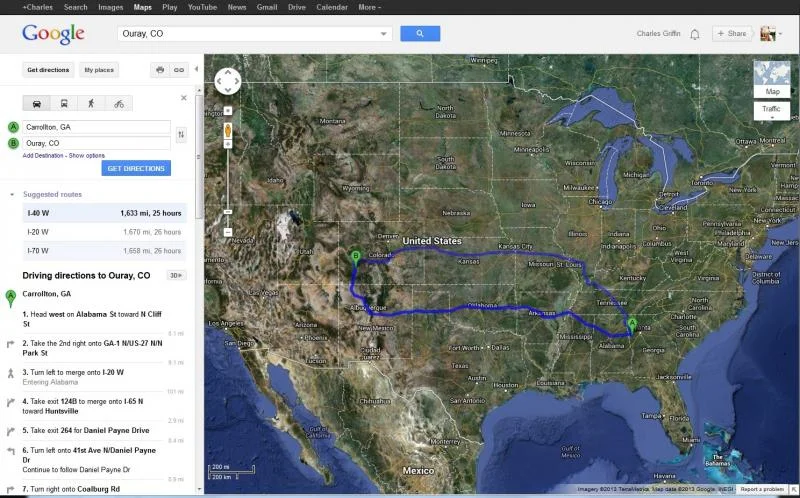Screen dimensions: 800x498
Task: Click the GET DIRECTIONS button
Action: click(136, 168)
